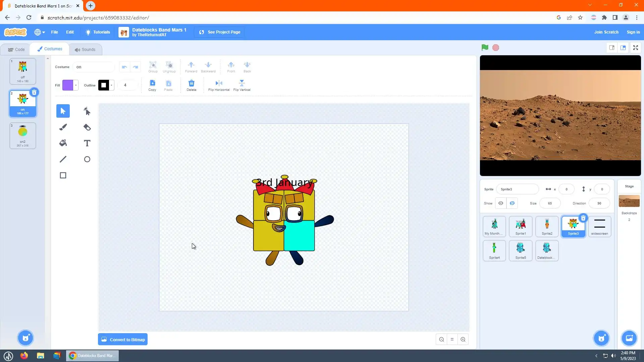The height and width of the screenshot is (362, 644).
Task: Click the green flag to run
Action: [485, 48]
